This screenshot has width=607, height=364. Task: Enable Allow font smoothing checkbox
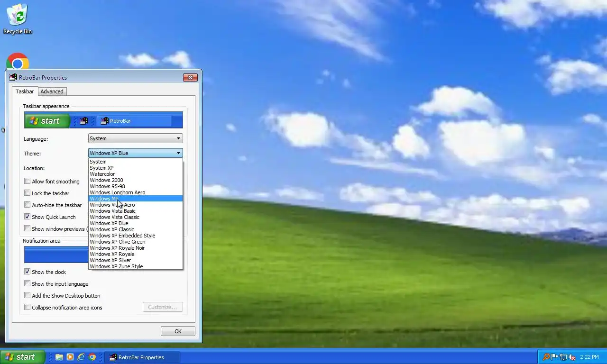coord(28,181)
